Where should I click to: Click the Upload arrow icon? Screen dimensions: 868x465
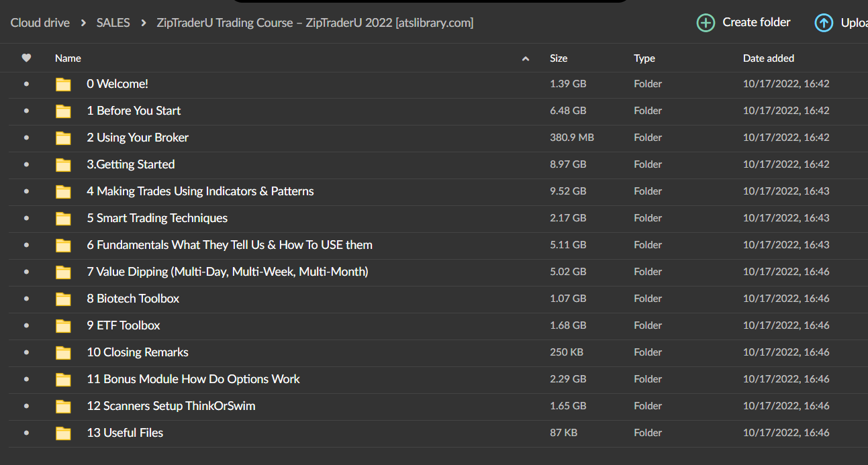823,23
